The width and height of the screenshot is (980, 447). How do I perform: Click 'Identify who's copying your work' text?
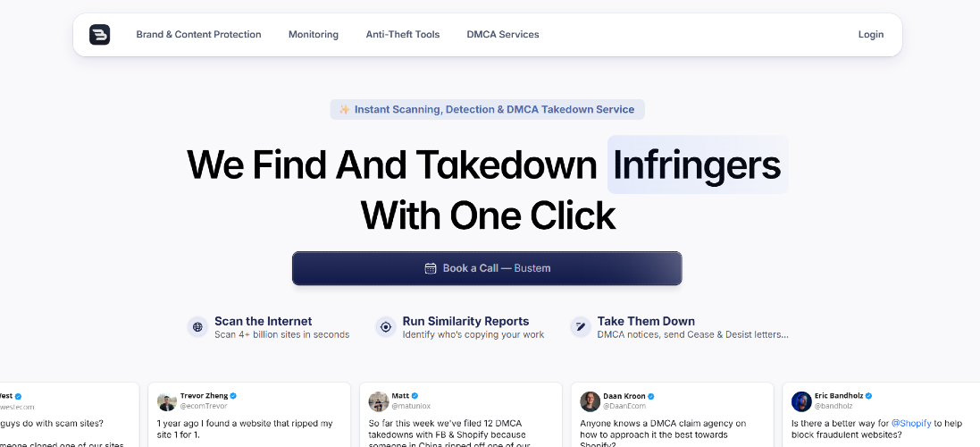point(473,334)
